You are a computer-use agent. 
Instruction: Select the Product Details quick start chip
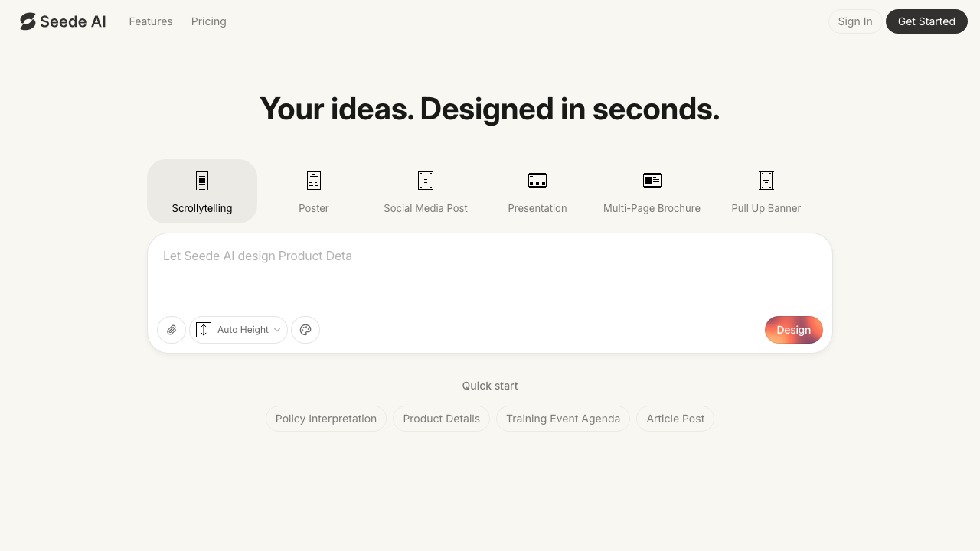441,419
